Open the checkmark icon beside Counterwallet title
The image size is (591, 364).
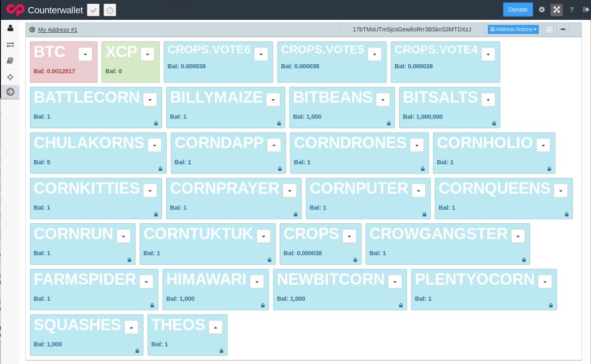[93, 10]
